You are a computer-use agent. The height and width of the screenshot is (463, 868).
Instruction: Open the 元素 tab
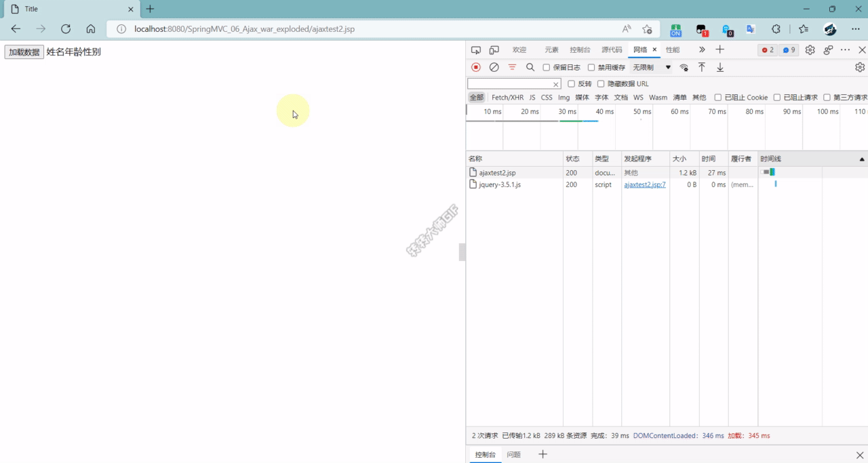coord(551,50)
